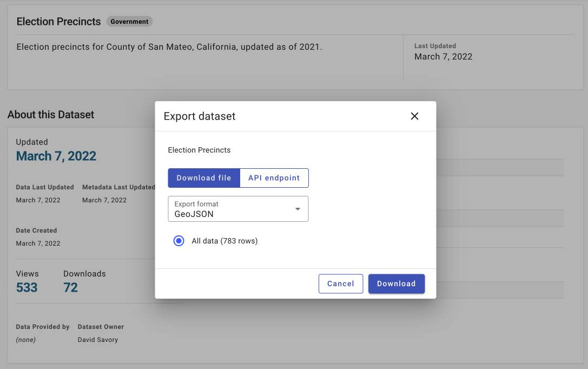Viewport: 588px width, 369px height.
Task: Click the Election Precincts page title
Action: pyautogui.click(x=58, y=22)
